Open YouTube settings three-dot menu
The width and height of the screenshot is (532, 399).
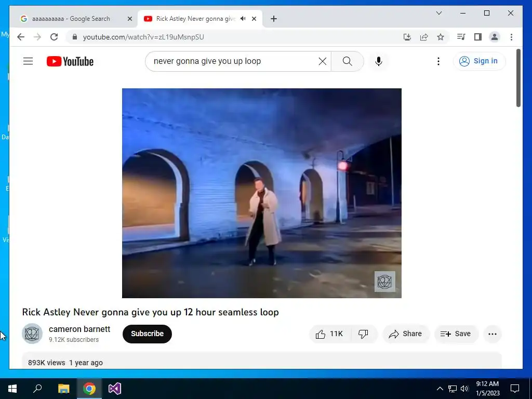pyautogui.click(x=438, y=61)
